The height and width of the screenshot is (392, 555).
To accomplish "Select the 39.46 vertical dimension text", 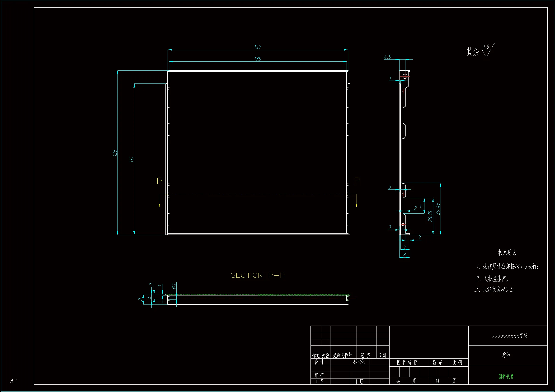I will point(438,209).
